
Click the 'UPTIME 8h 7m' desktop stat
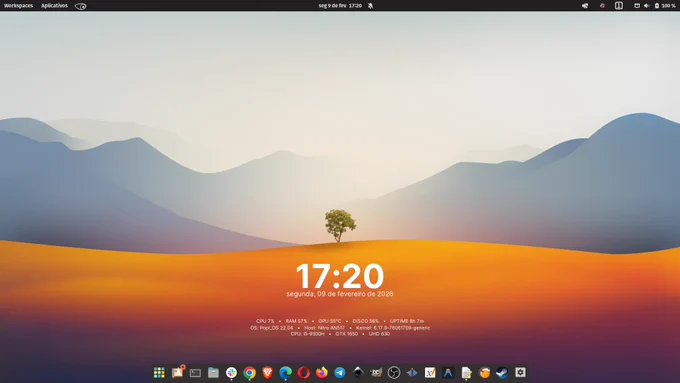click(x=407, y=321)
